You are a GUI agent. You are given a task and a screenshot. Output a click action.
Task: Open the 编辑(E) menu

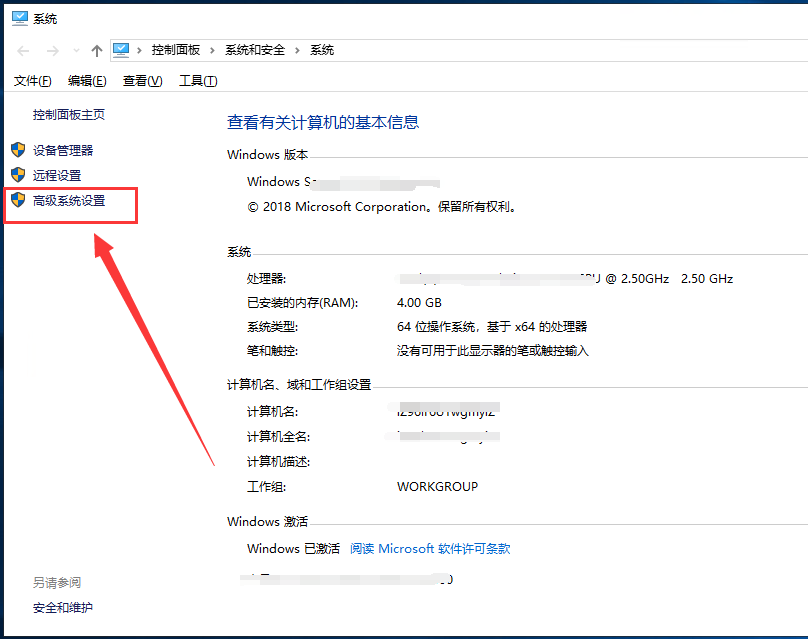[x=87, y=81]
